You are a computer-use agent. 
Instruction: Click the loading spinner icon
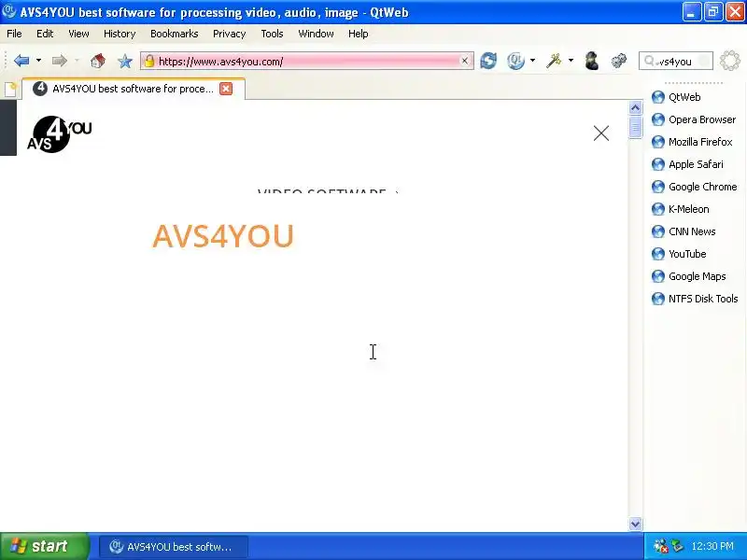[x=730, y=61]
